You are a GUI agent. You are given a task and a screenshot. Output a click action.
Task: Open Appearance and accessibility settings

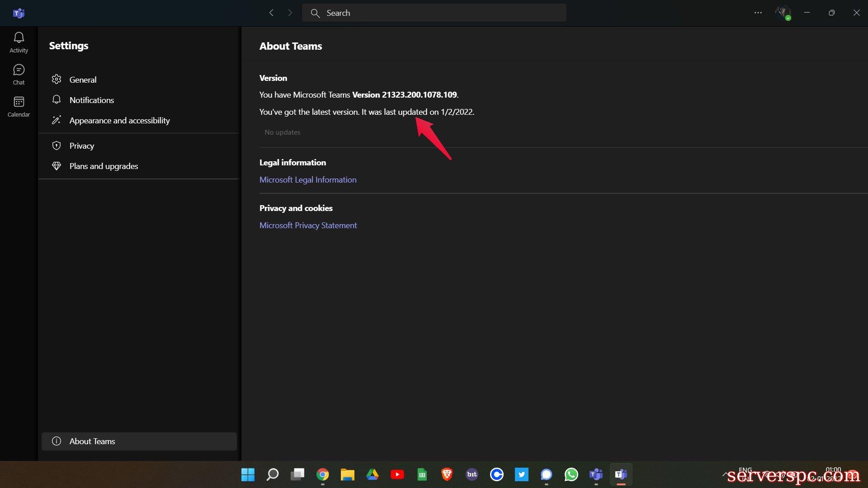tap(119, 120)
